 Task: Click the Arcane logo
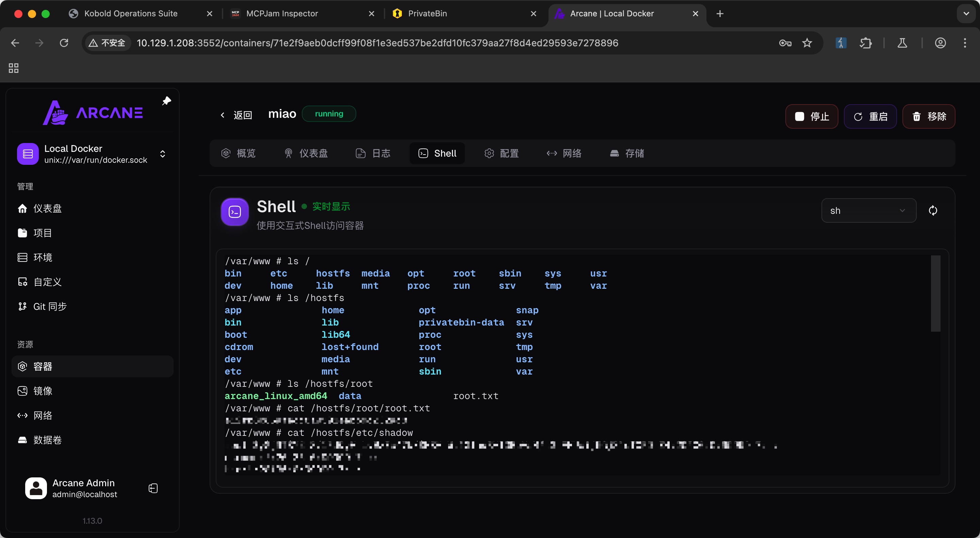pyautogui.click(x=93, y=113)
